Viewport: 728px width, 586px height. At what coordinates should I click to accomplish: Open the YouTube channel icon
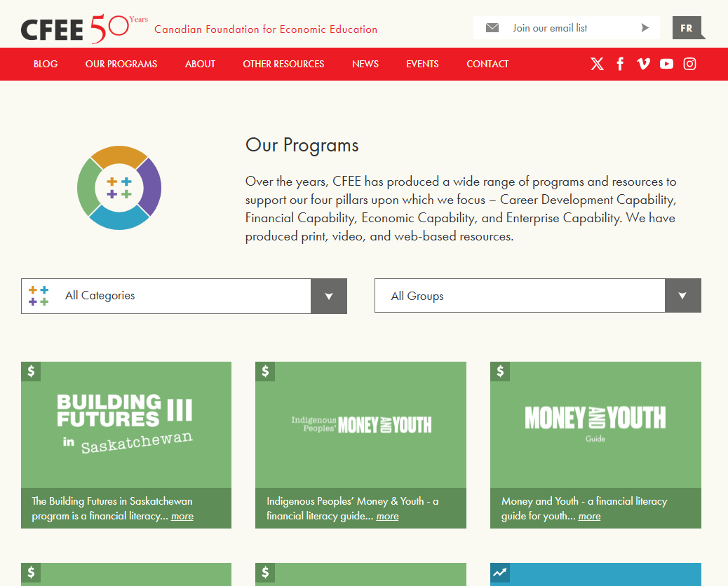(x=666, y=64)
